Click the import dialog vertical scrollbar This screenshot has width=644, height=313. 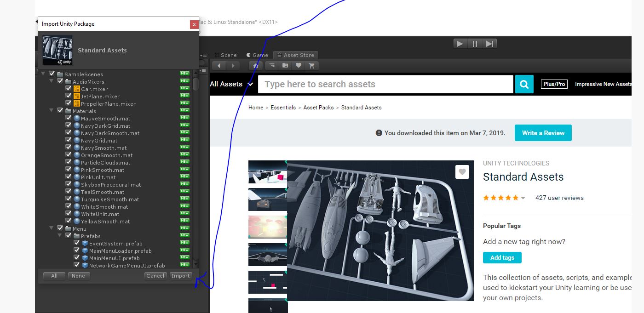(196, 83)
